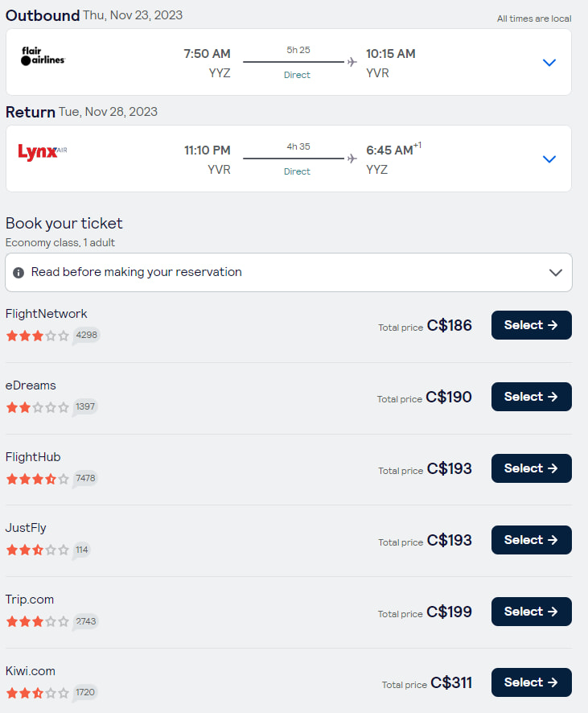Click the FlightNetwork provider name
This screenshot has height=713, width=588.
click(46, 314)
